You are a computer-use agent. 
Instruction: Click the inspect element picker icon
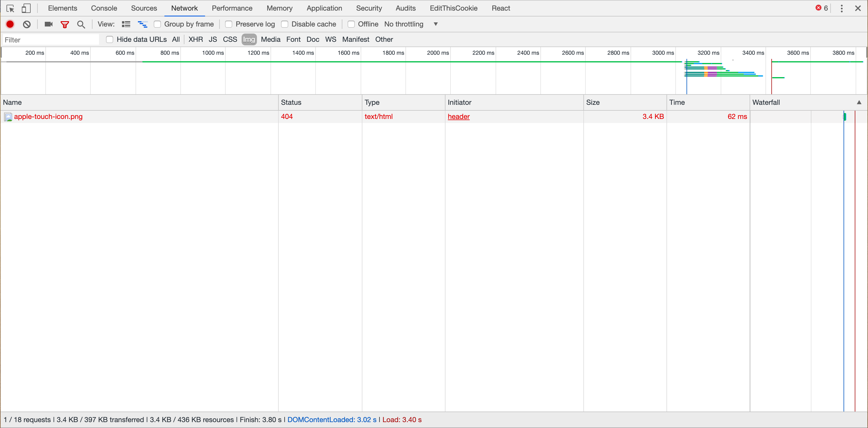point(10,9)
